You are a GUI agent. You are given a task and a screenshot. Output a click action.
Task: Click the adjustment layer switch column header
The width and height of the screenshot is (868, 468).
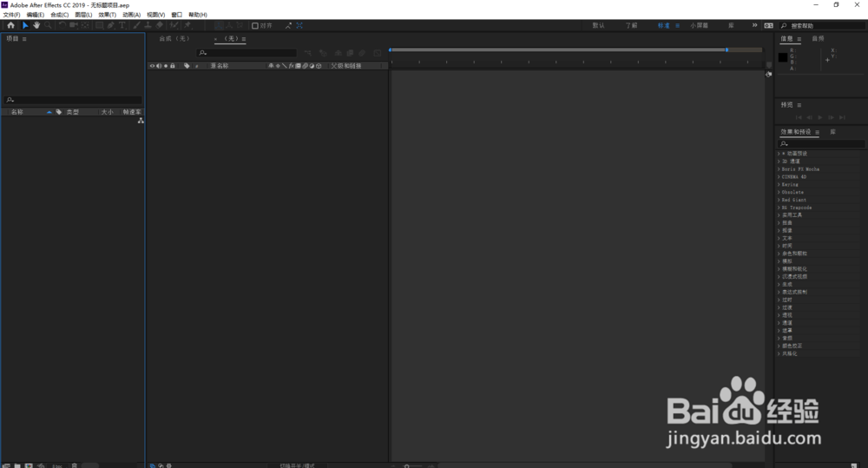pos(312,66)
